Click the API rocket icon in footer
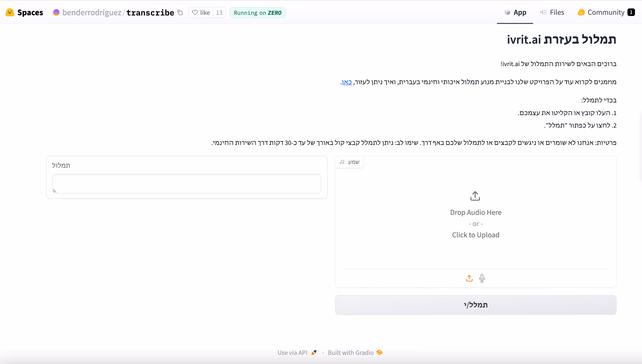Screen dimensions: 642x364 pyautogui.click(x=314, y=353)
